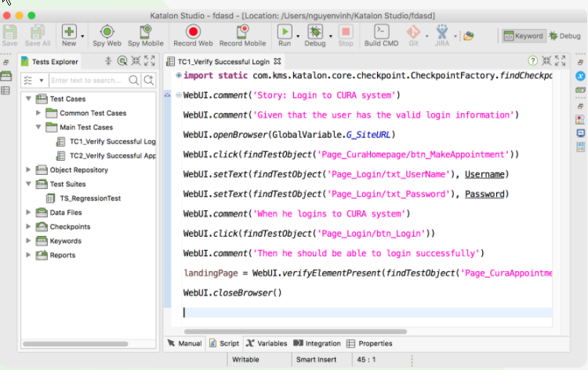Screen dimensions: 588x370
Task: Click the Git toolbar icon
Action: 415,32
